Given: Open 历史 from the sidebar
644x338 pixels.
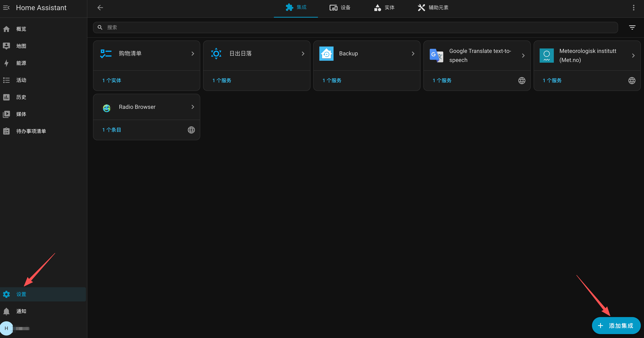Looking at the screenshot, I should click(x=21, y=97).
